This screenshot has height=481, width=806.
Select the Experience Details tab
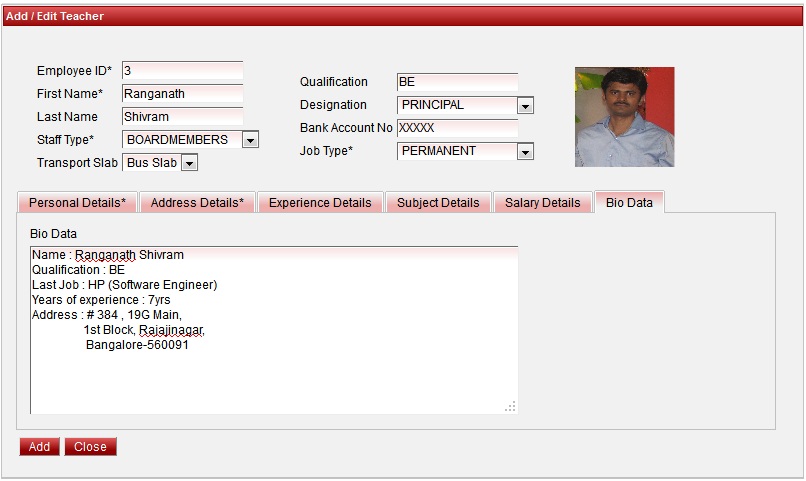[x=320, y=202]
